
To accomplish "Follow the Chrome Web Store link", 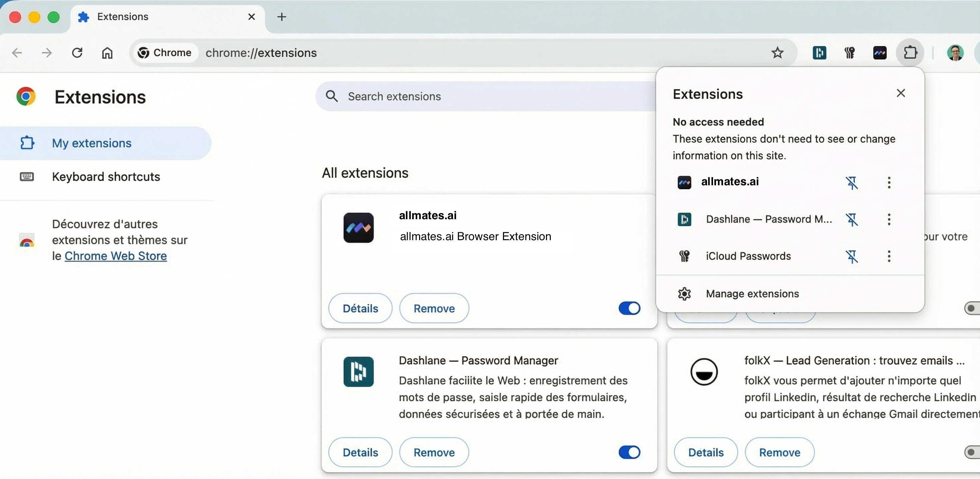I will point(116,256).
